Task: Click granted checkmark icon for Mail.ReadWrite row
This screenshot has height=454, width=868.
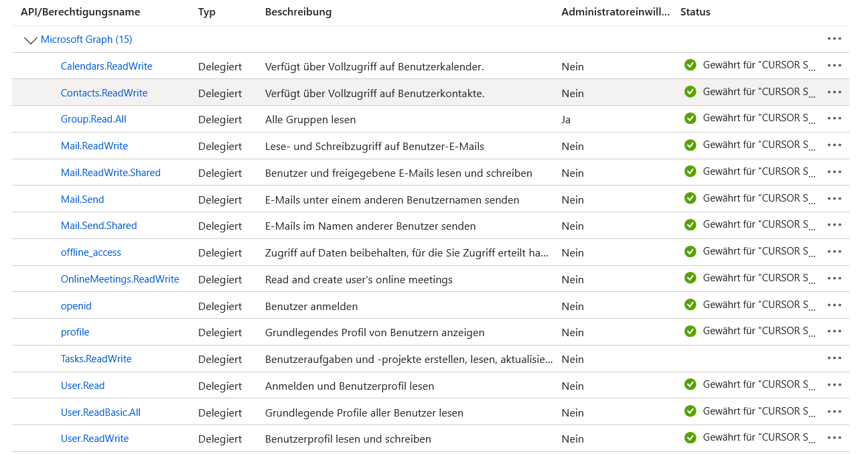Action: 690,145
